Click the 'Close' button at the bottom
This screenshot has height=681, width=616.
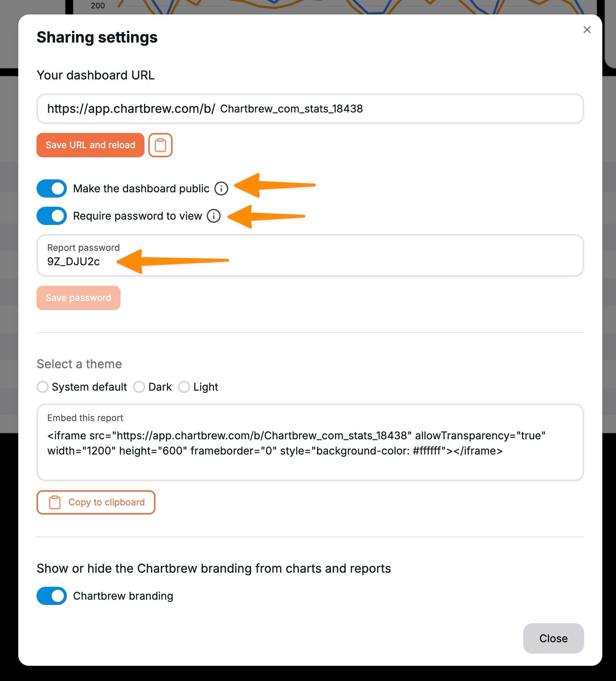[x=553, y=638]
